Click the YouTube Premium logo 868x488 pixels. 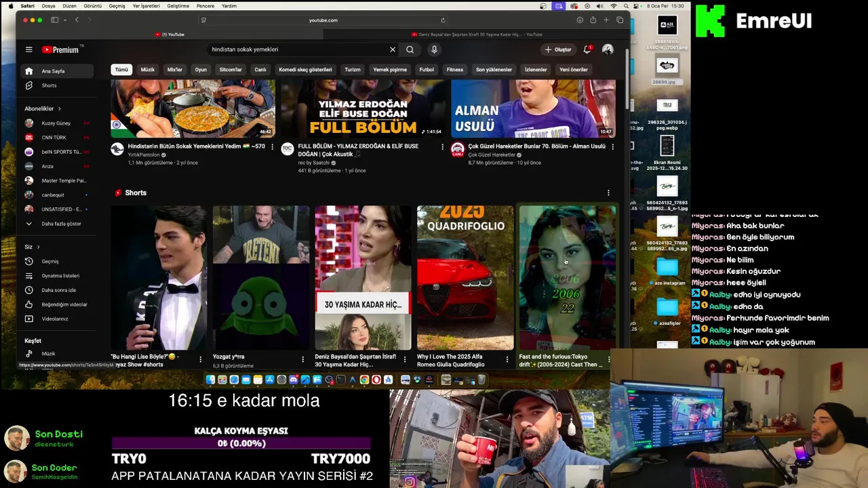pyautogui.click(x=60, y=49)
